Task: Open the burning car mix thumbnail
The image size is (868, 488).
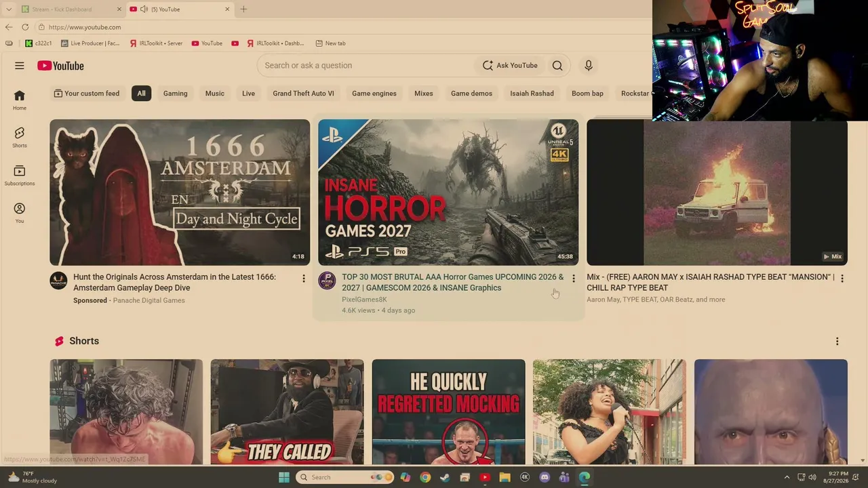Action: coord(717,192)
